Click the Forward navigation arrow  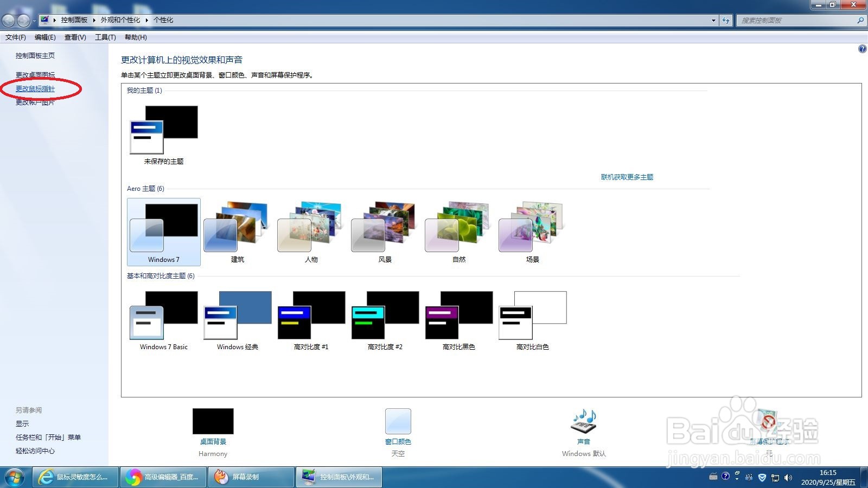click(23, 21)
